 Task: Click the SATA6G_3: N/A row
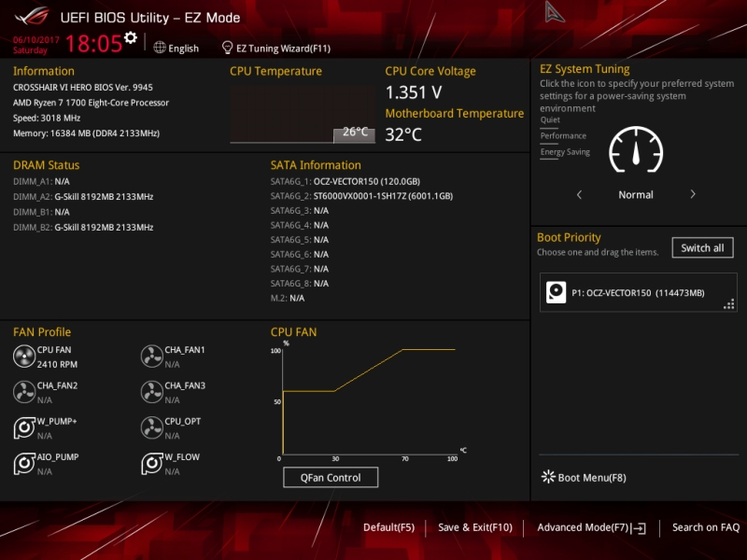pos(300,211)
